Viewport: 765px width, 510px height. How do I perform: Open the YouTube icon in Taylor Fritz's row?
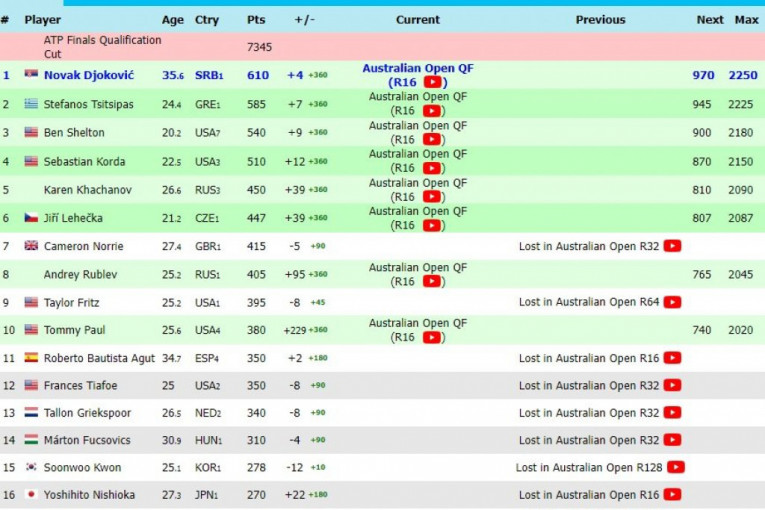tap(672, 302)
